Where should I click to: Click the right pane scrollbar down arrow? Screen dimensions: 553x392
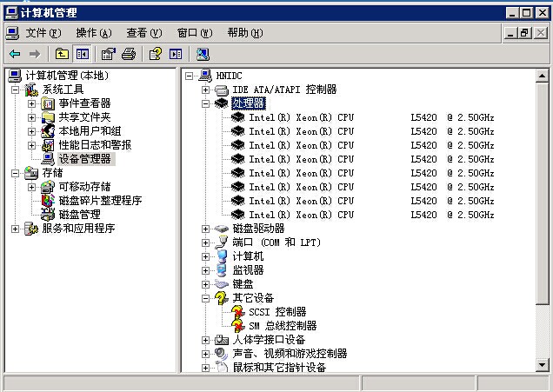point(543,365)
